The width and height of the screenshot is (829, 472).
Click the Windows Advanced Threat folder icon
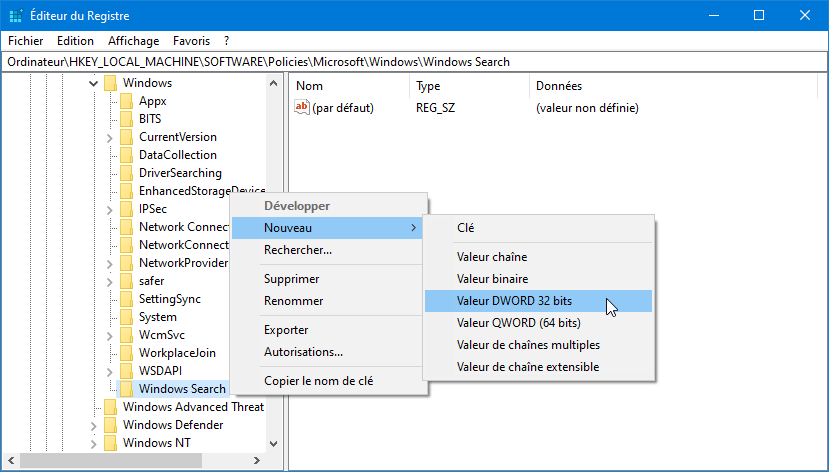point(110,406)
